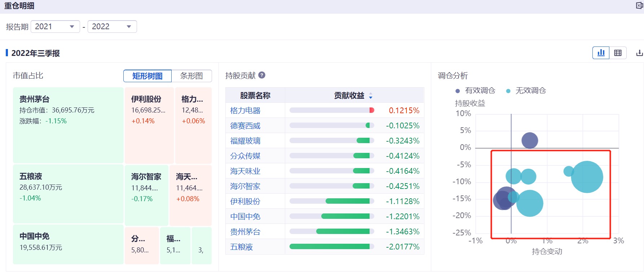
Task: Open the 2022 end year dropdown
Action: click(112, 27)
